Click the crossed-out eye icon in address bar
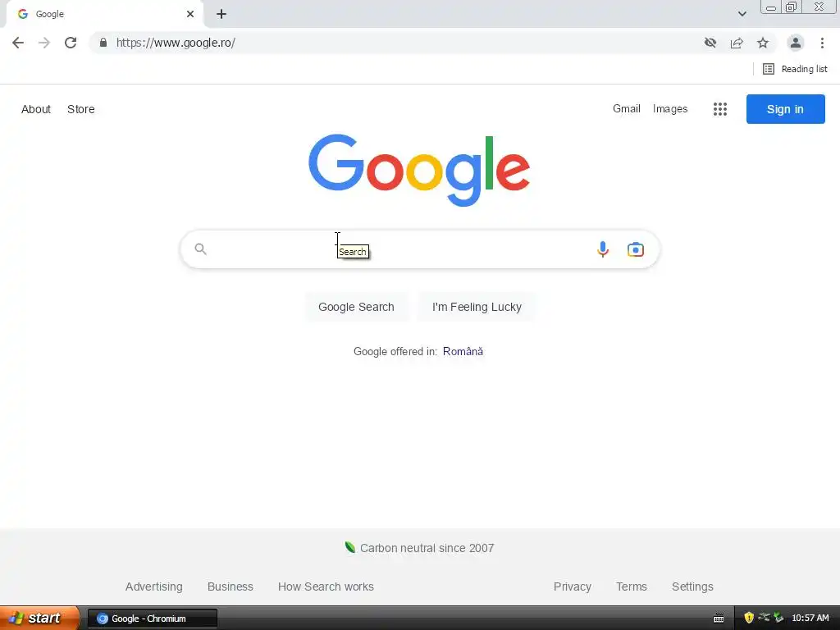840x630 pixels. [x=710, y=43]
